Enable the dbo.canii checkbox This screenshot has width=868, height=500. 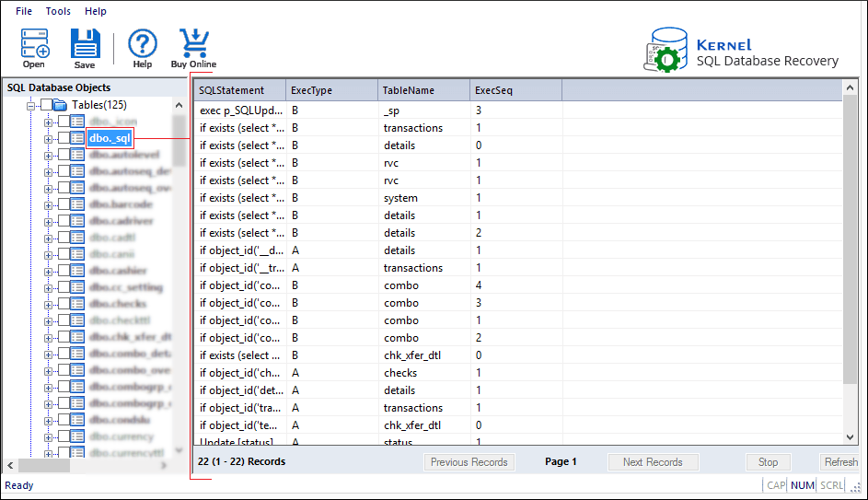[64, 254]
